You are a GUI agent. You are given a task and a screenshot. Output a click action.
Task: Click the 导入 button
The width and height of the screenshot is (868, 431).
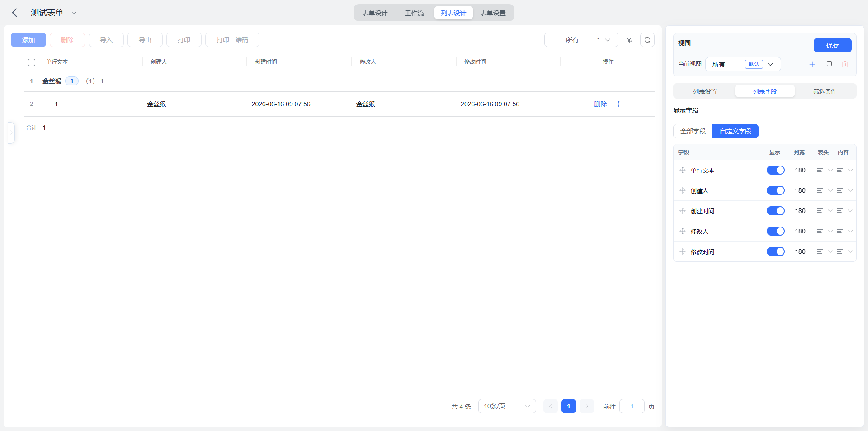[106, 40]
